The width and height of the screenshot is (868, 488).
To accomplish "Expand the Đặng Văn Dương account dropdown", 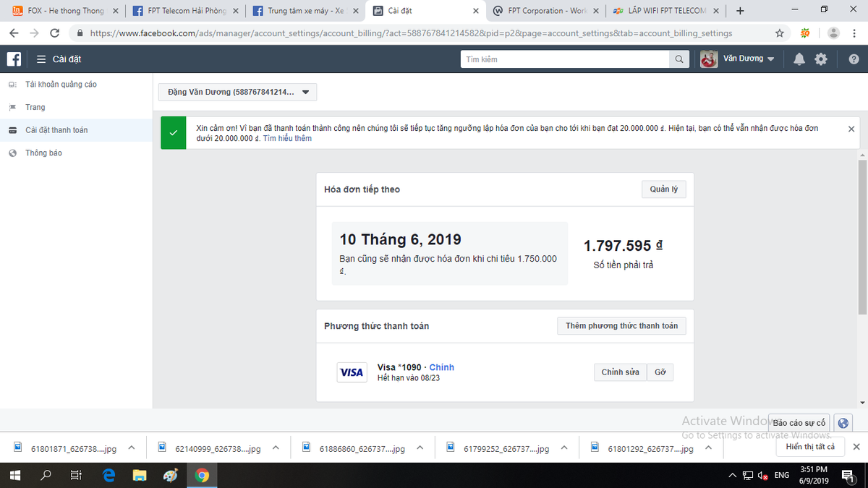I will (x=238, y=93).
